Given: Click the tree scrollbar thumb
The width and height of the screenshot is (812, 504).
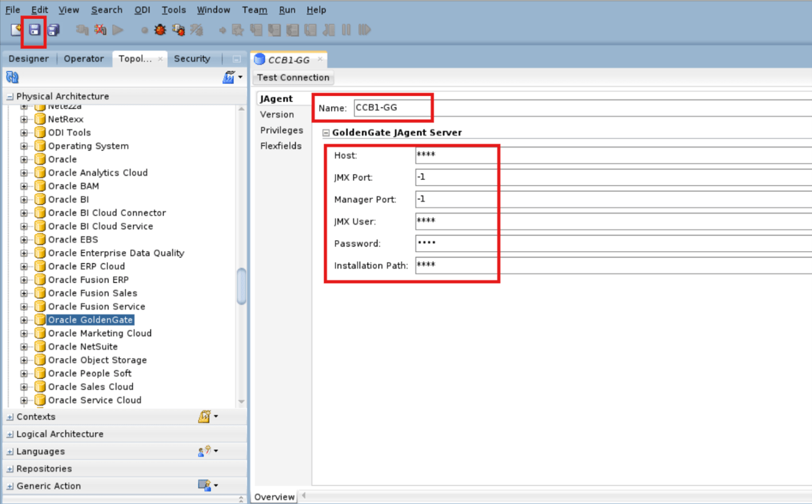Looking at the screenshot, I should pos(241,284).
